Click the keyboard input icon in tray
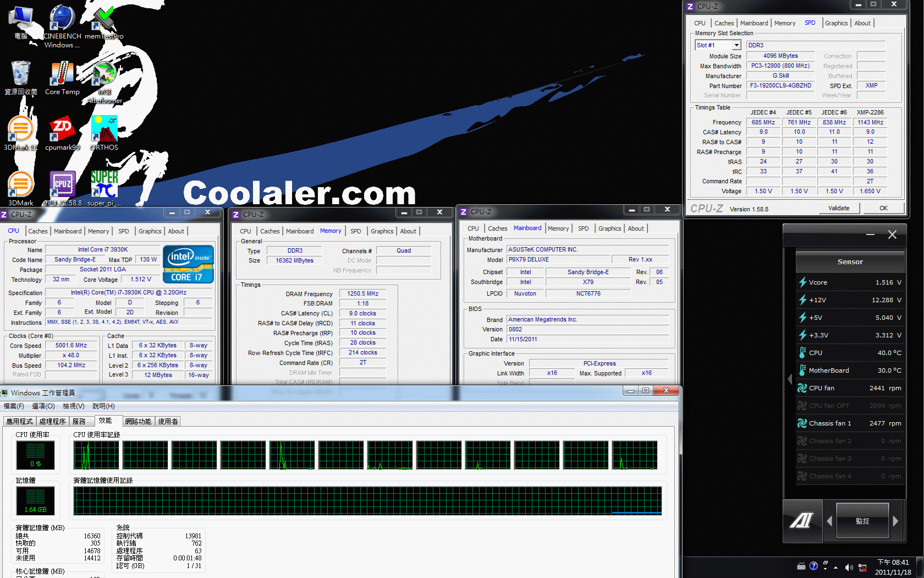 point(801,566)
